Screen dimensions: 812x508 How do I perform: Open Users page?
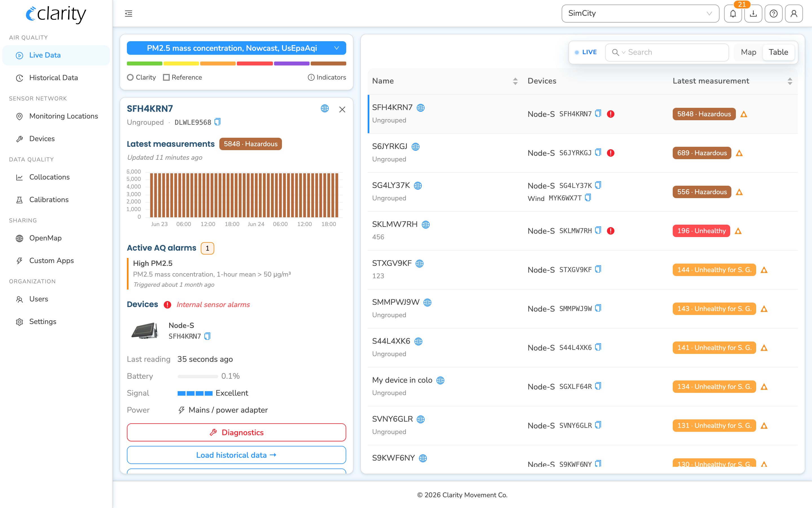[56, 299]
